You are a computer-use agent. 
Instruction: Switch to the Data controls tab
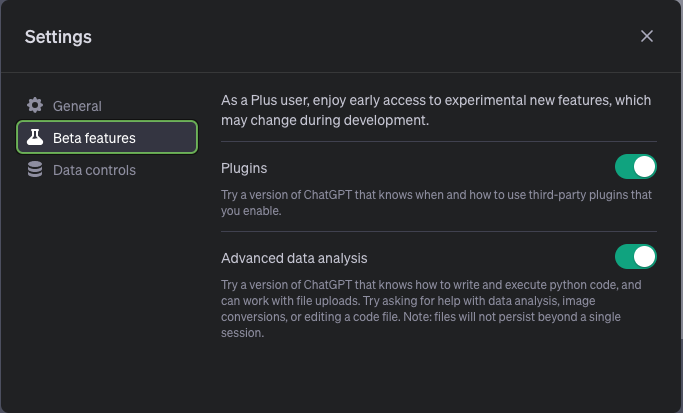click(94, 170)
